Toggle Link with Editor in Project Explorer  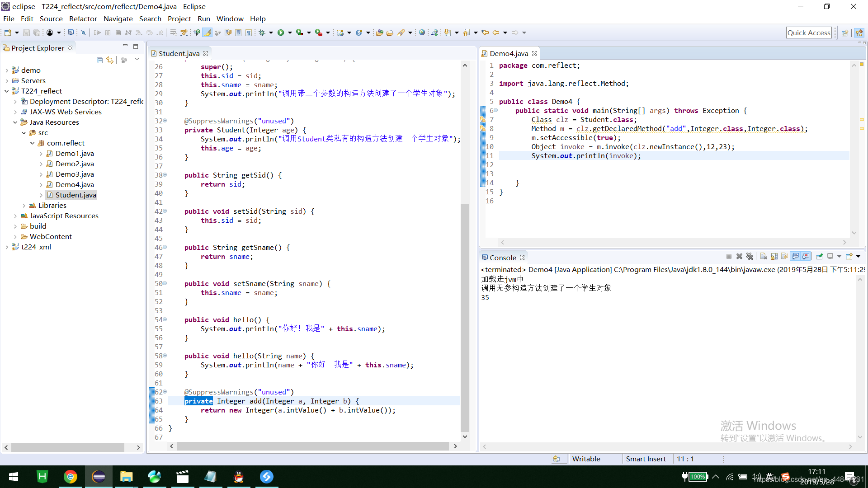click(110, 60)
